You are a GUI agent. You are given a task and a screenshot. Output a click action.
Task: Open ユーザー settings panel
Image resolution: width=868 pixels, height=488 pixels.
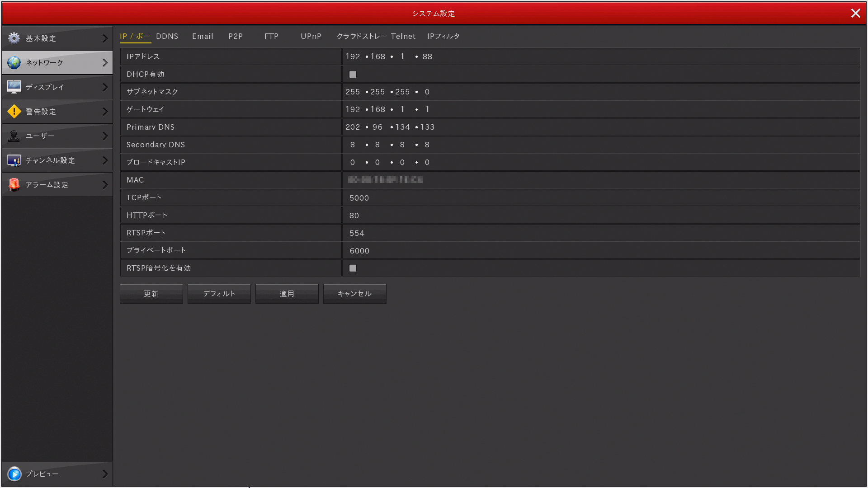click(x=57, y=135)
